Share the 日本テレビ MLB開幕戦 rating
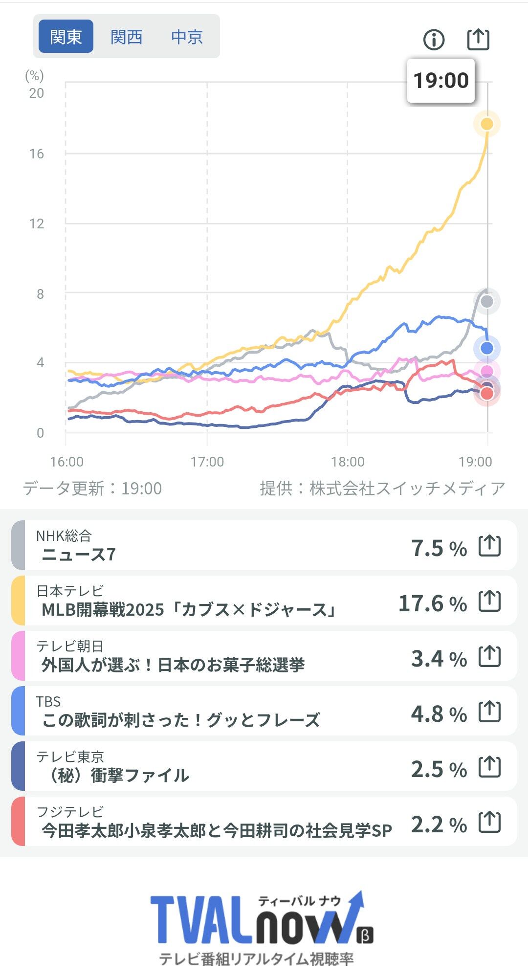 (x=489, y=601)
